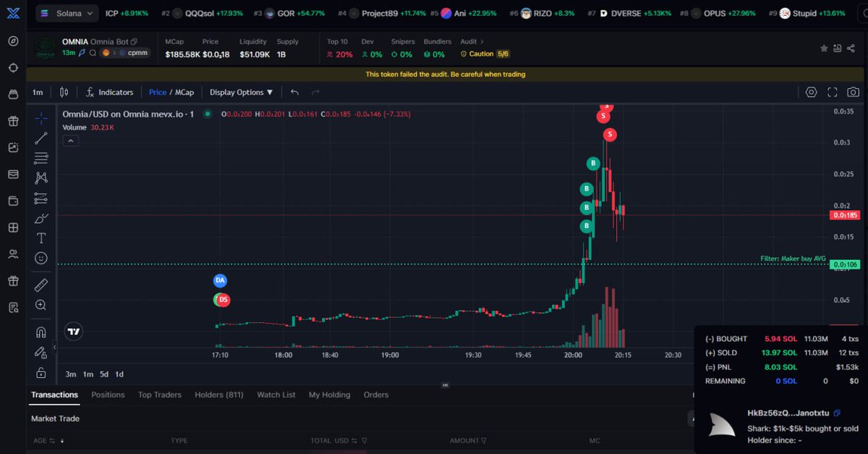Image resolution: width=868 pixels, height=454 pixels.
Task: Set chart range to 3m
Action: click(x=71, y=374)
